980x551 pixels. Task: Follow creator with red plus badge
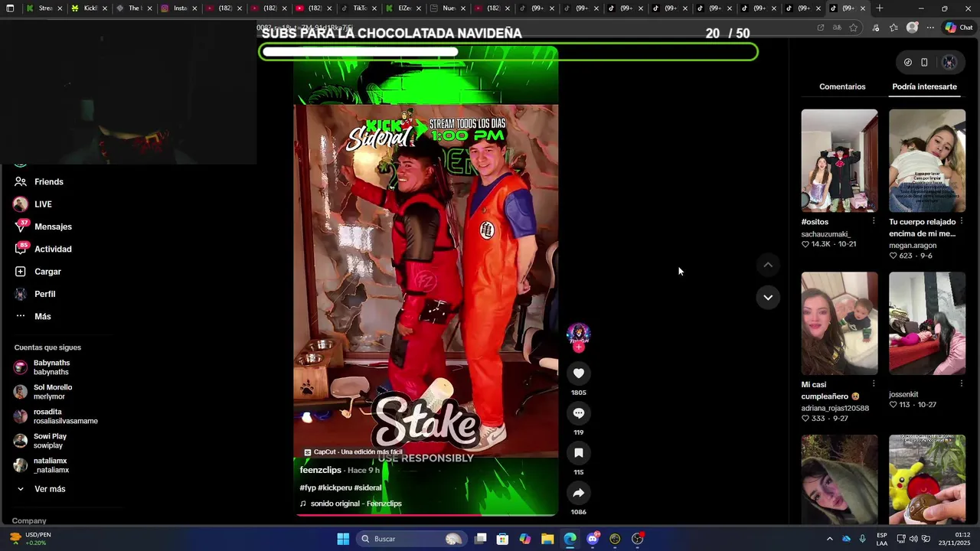[579, 347]
